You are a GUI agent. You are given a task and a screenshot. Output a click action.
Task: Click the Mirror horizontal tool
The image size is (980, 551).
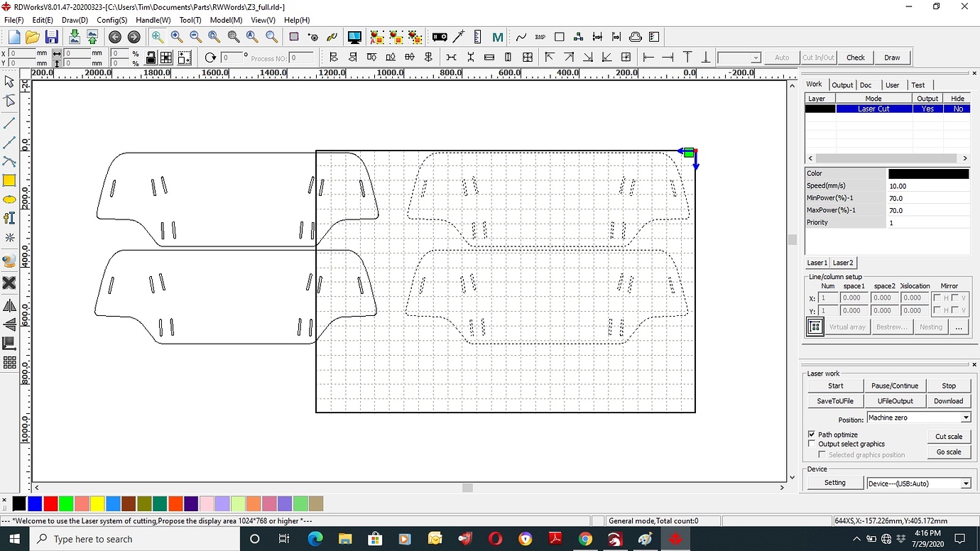click(x=9, y=306)
